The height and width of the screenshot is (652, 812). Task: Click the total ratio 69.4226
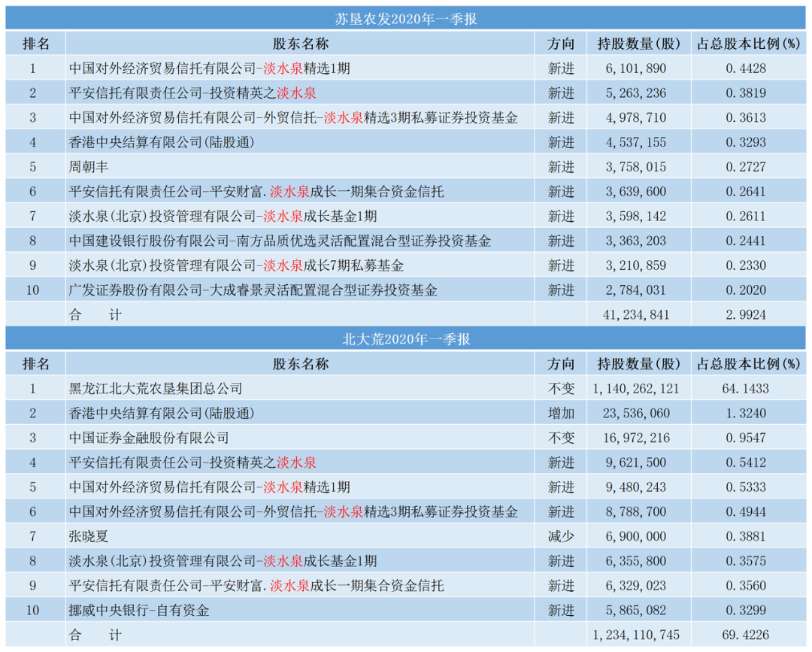pyautogui.click(x=746, y=635)
